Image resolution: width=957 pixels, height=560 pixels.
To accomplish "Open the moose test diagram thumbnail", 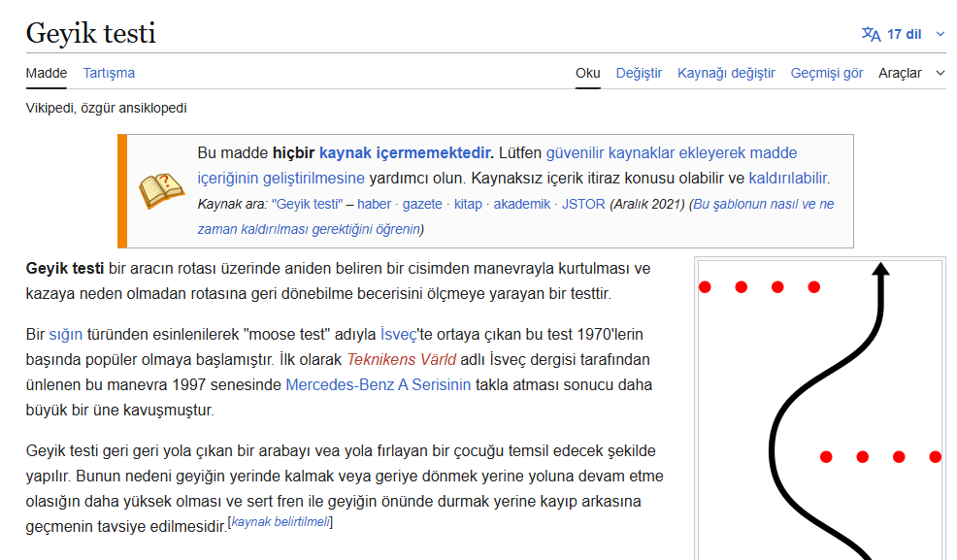I will pos(820,410).
